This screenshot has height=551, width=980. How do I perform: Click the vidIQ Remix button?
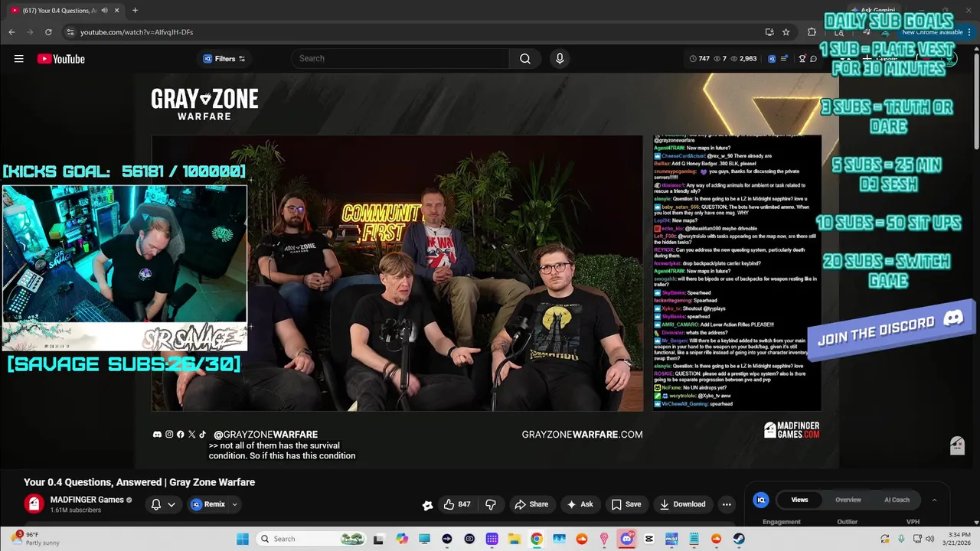[208, 504]
